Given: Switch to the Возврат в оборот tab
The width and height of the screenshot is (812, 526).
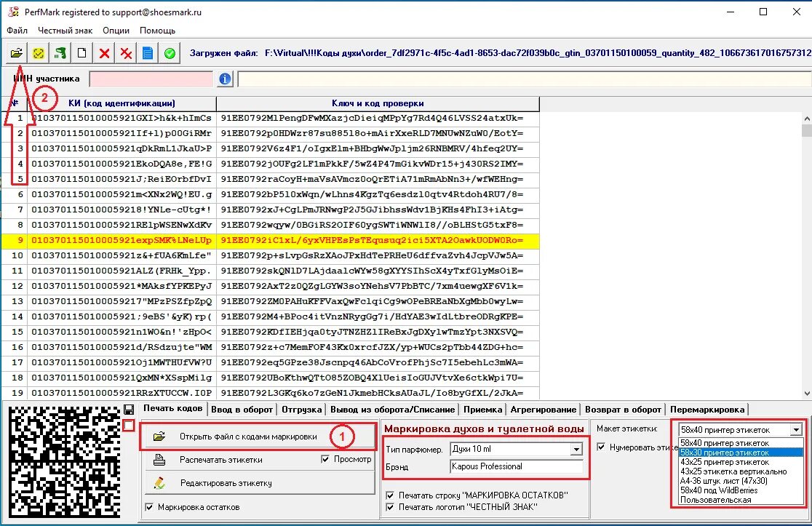Looking at the screenshot, I should tap(623, 410).
